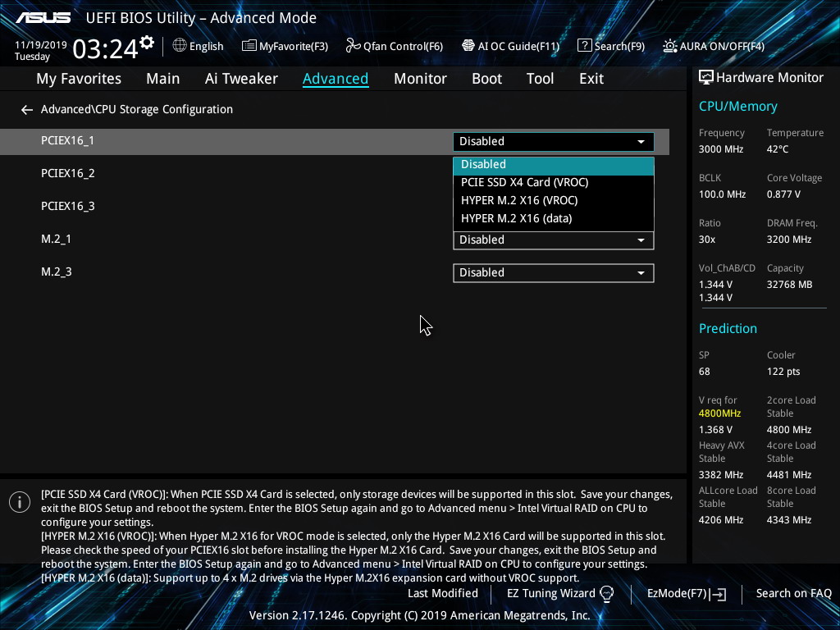This screenshot has height=630, width=840.
Task: Select the PCIEX16_1 setting label
Action: click(67, 141)
